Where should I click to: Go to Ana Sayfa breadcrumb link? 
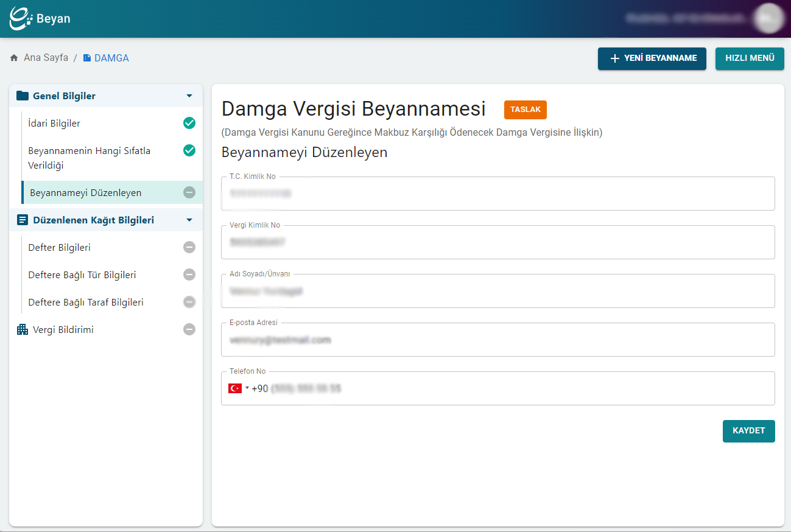[46, 58]
